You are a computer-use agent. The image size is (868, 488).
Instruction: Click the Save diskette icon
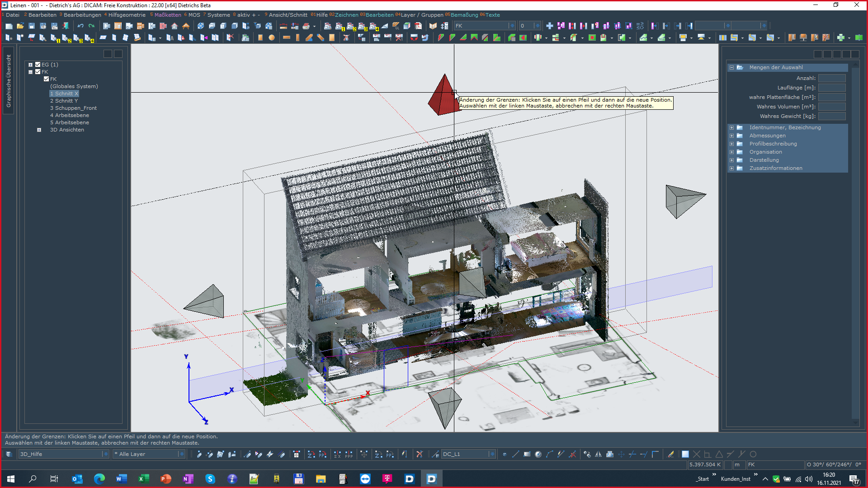coord(32,26)
